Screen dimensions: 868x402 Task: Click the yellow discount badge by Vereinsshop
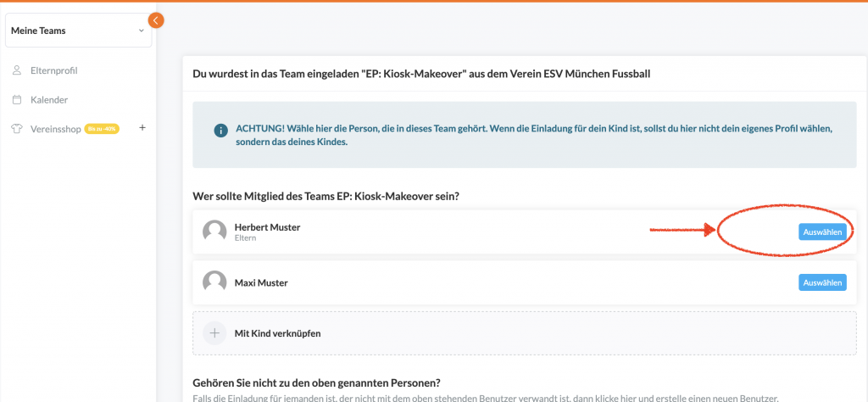(x=100, y=129)
